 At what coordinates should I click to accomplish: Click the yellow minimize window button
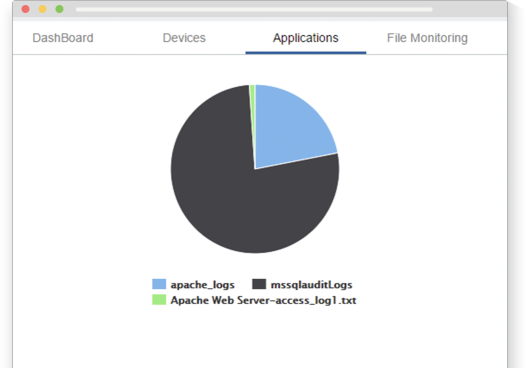pos(43,9)
